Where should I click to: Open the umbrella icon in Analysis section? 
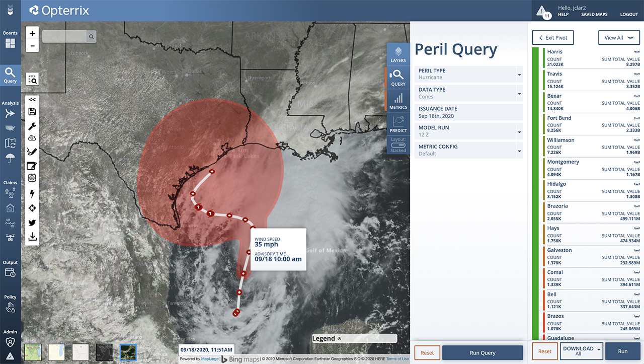(x=10, y=159)
